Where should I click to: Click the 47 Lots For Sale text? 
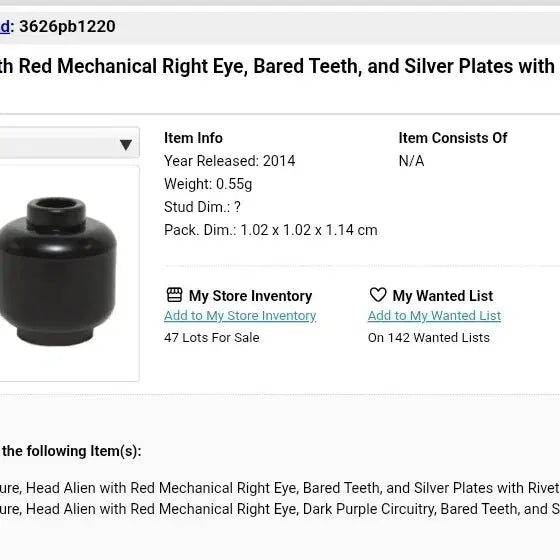212,338
